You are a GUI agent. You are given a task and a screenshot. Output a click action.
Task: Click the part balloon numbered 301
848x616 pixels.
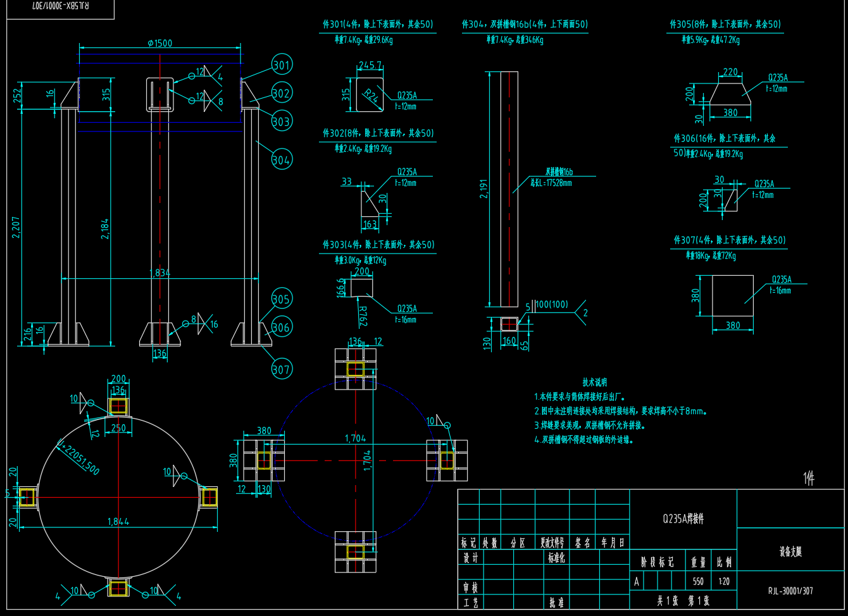tap(282, 65)
